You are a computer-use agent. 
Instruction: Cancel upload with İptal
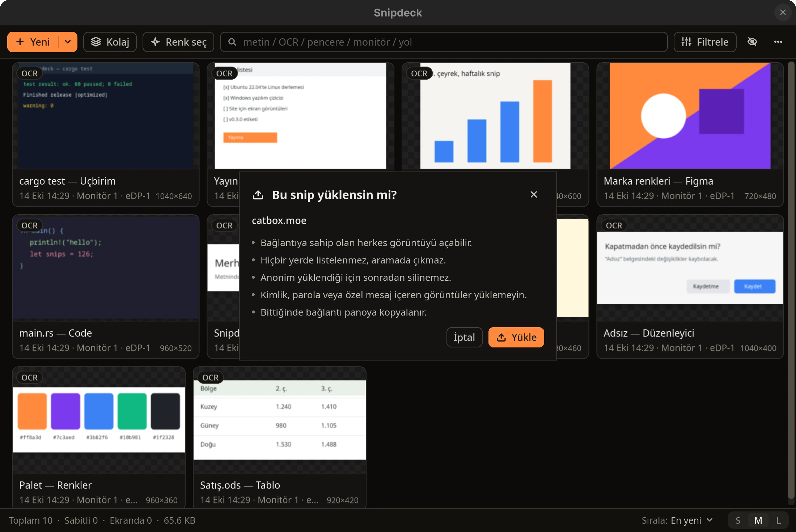[x=464, y=337]
